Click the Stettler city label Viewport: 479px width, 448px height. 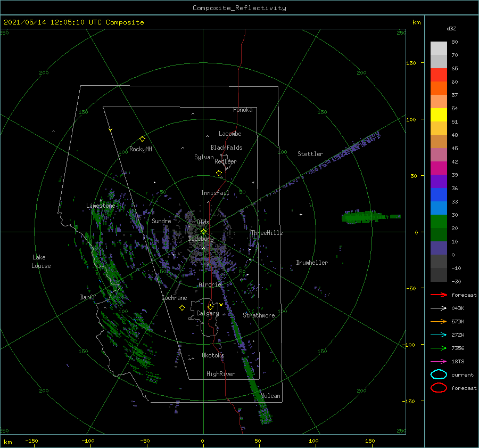310,154
